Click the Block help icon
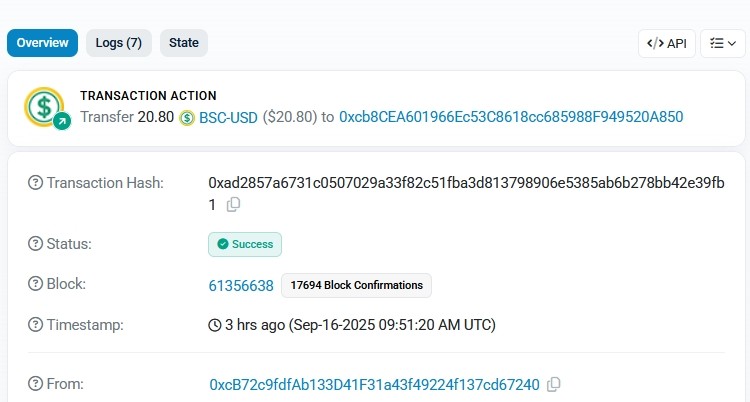The image size is (750, 402). tap(36, 284)
